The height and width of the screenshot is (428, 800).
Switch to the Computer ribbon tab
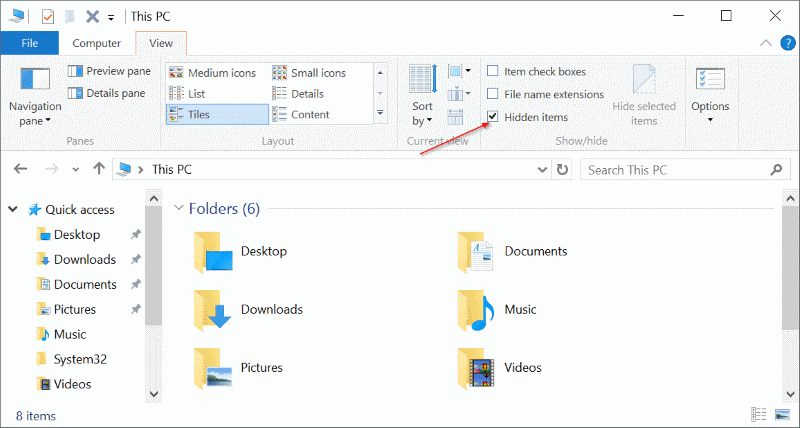(x=97, y=43)
